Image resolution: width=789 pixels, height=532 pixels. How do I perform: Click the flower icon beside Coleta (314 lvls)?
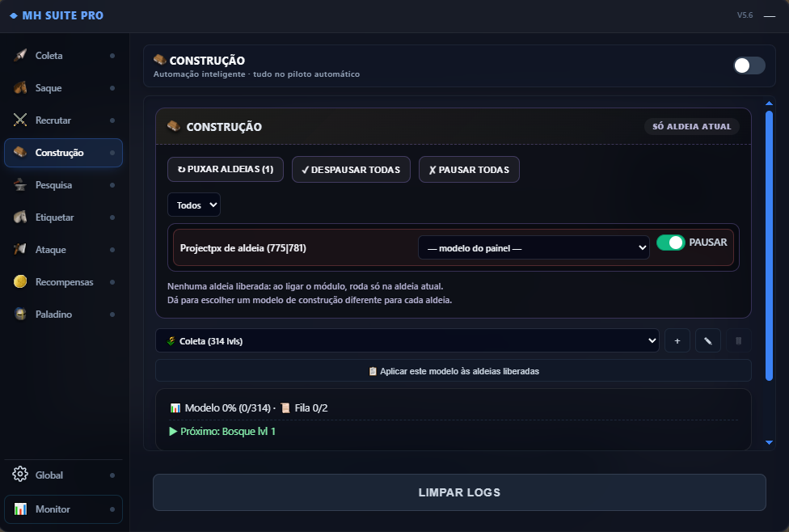[x=171, y=340]
